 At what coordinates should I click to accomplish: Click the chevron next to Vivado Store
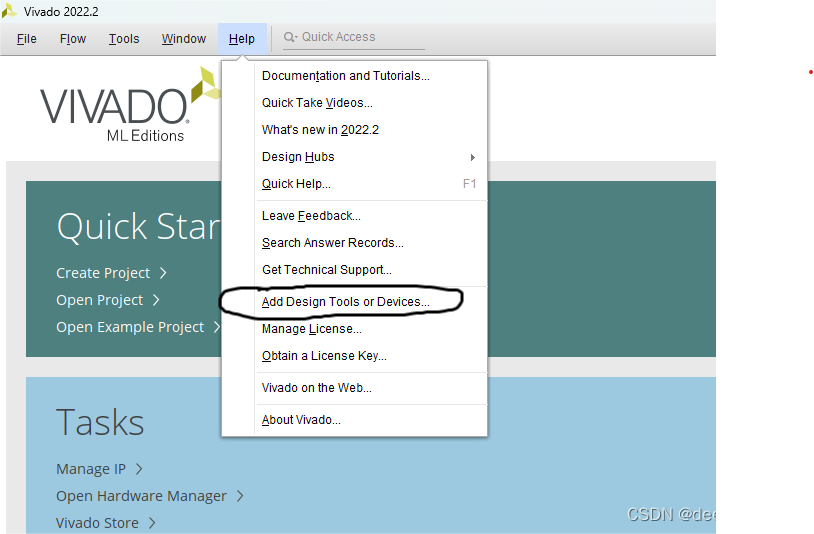pos(152,523)
